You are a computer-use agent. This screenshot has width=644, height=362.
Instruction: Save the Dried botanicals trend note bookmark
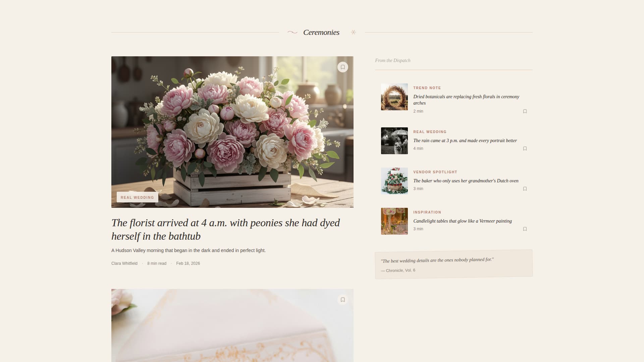tap(525, 111)
